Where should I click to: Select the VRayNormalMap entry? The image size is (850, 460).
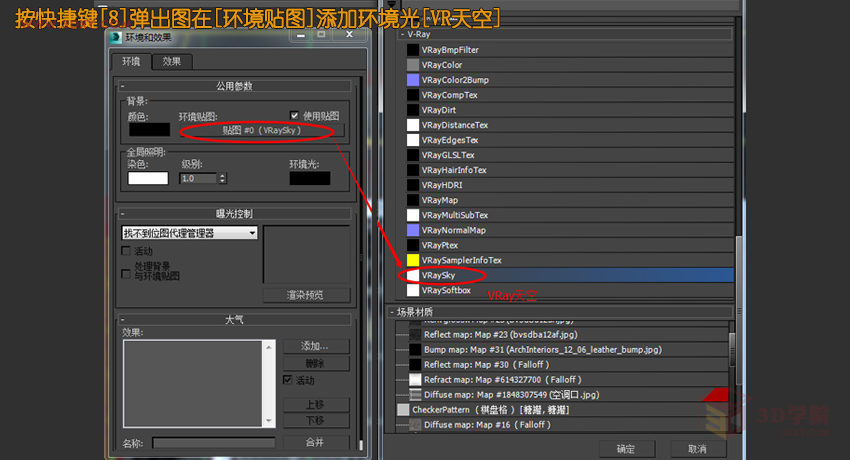point(569,230)
